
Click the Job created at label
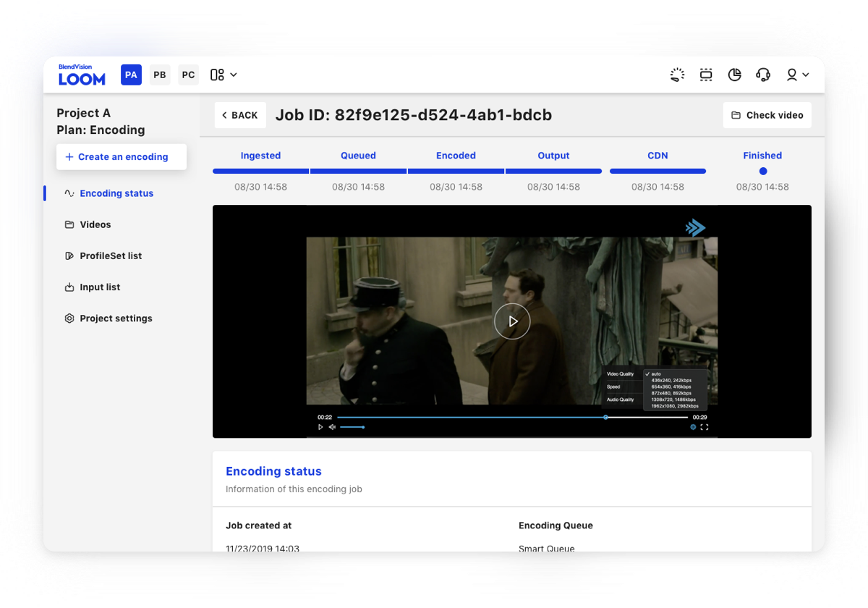(x=258, y=525)
